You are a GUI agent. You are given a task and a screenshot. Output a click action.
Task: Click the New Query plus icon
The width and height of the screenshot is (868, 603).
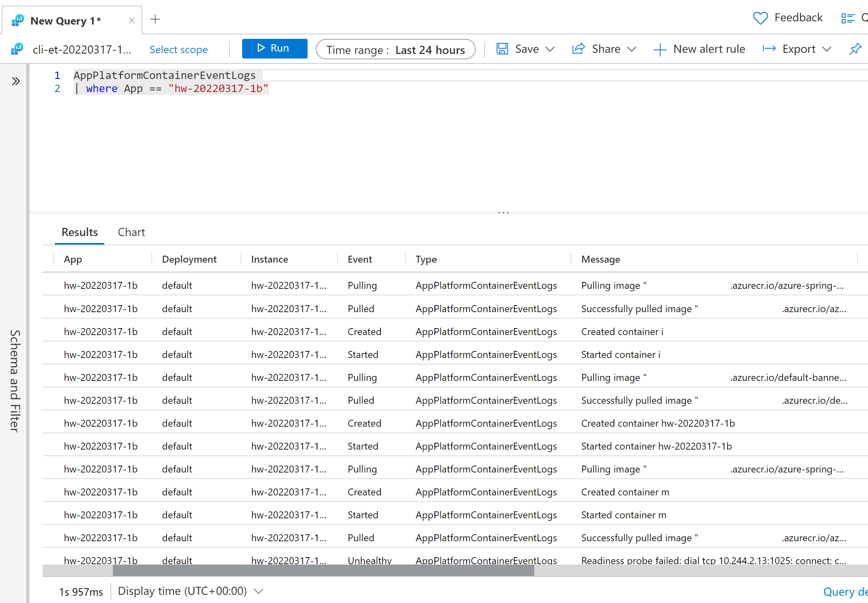156,18
